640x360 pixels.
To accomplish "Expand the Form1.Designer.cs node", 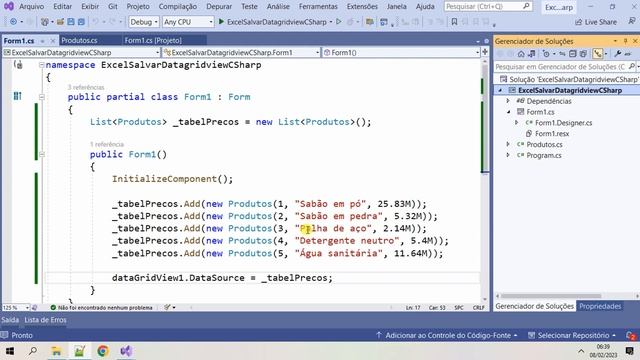I will [x=517, y=122].
